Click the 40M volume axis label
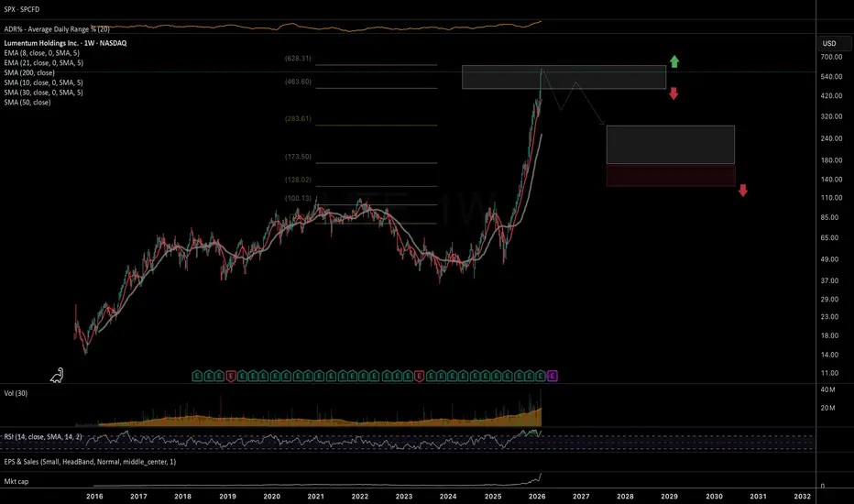Image resolution: width=854 pixels, height=504 pixels. click(827, 389)
